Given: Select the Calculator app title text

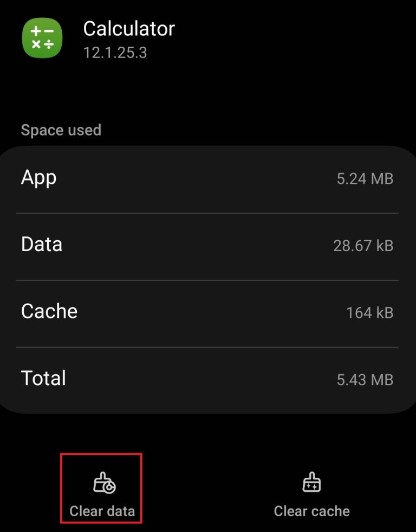Looking at the screenshot, I should coord(129,29).
